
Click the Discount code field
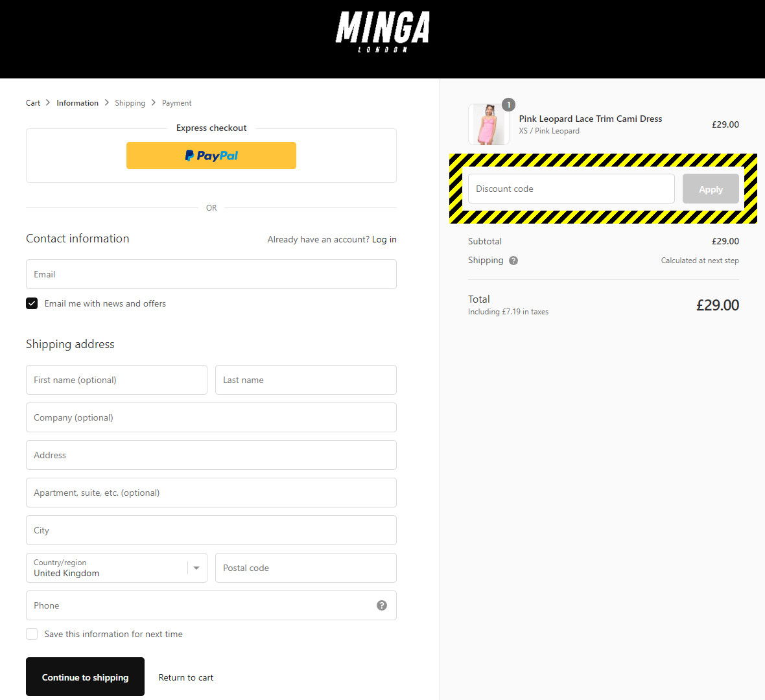(571, 188)
